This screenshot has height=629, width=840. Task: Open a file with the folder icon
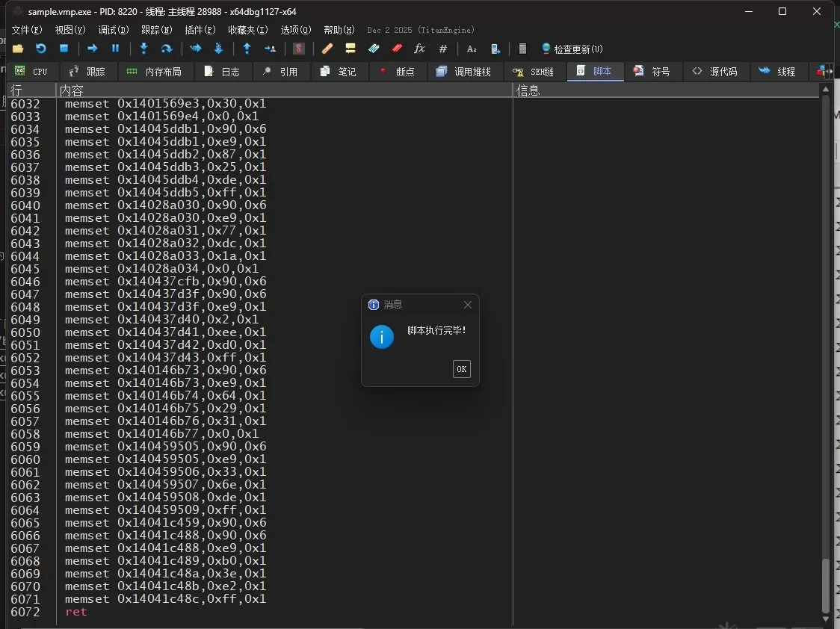pyautogui.click(x=18, y=49)
